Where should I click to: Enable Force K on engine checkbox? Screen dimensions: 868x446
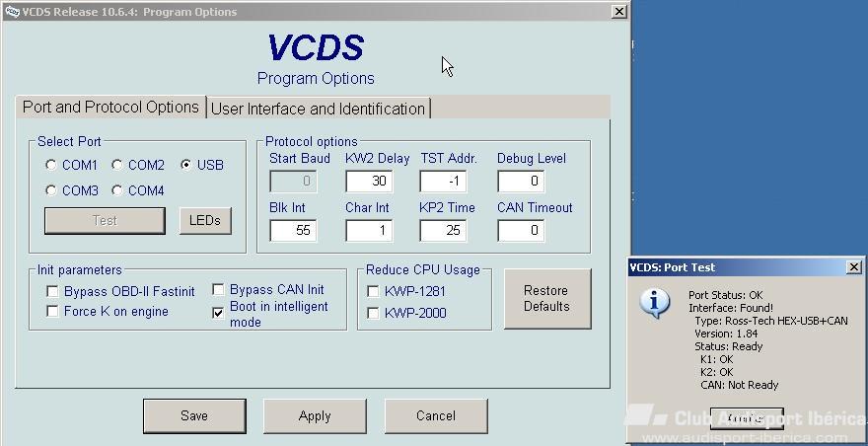click(52, 312)
